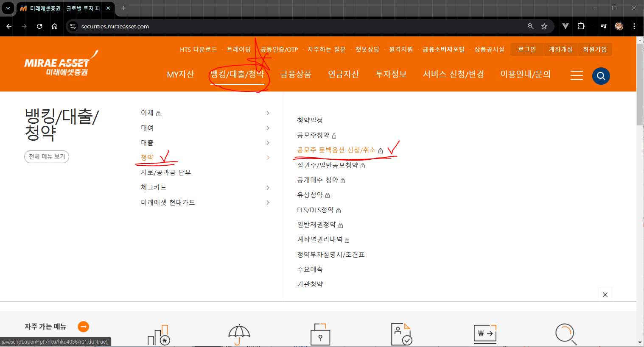The image size is (644, 347).
Task: Open 청약일정 submenu link
Action: point(310,120)
